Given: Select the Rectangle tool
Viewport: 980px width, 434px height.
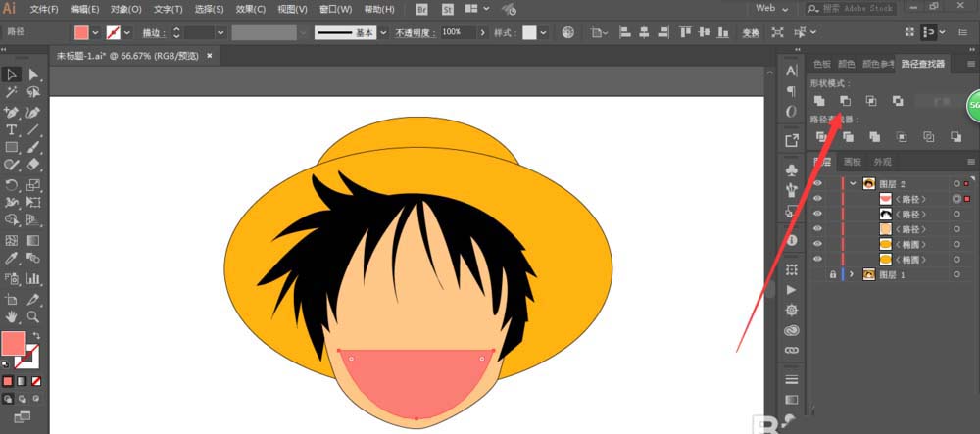Looking at the screenshot, I should point(11,147).
